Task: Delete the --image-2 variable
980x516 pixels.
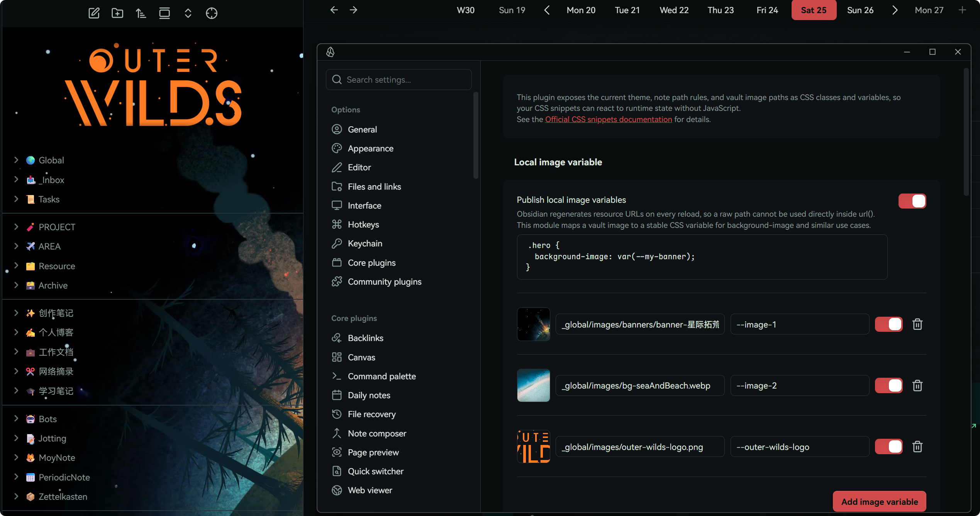Action: point(917,385)
